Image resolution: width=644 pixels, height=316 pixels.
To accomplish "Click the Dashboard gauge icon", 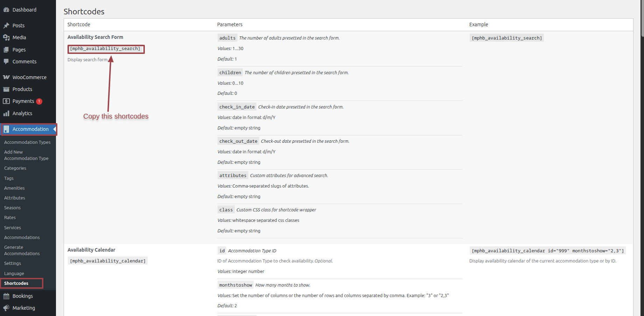I will click(x=6, y=10).
